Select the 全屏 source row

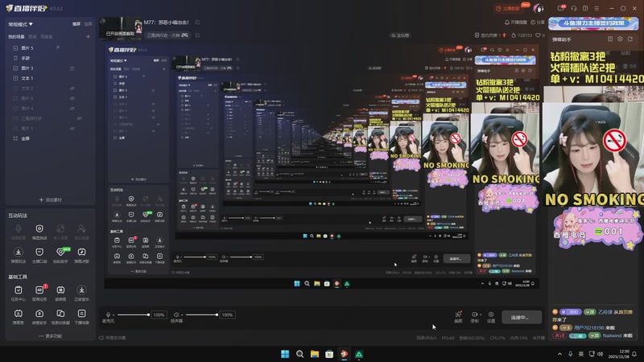50,138
